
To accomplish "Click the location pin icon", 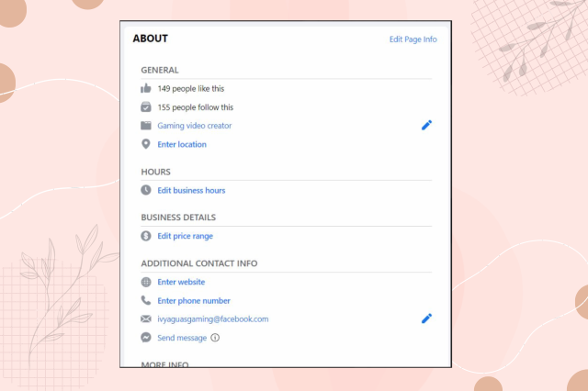I will (x=145, y=144).
